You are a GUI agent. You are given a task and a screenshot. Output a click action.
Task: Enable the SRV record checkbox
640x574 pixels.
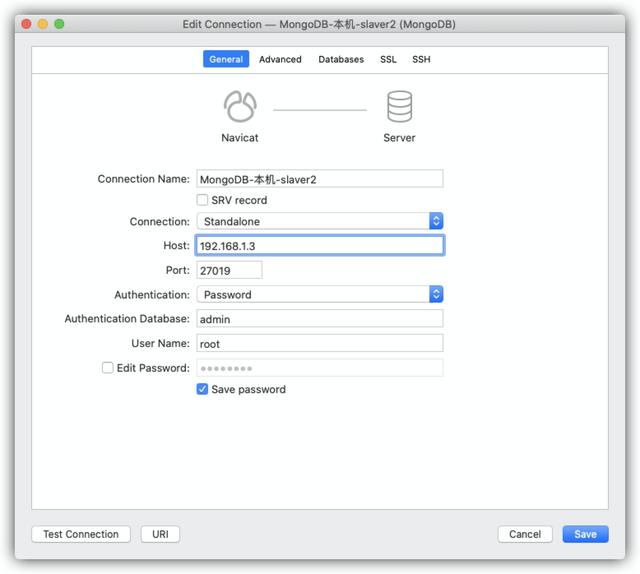point(202,200)
